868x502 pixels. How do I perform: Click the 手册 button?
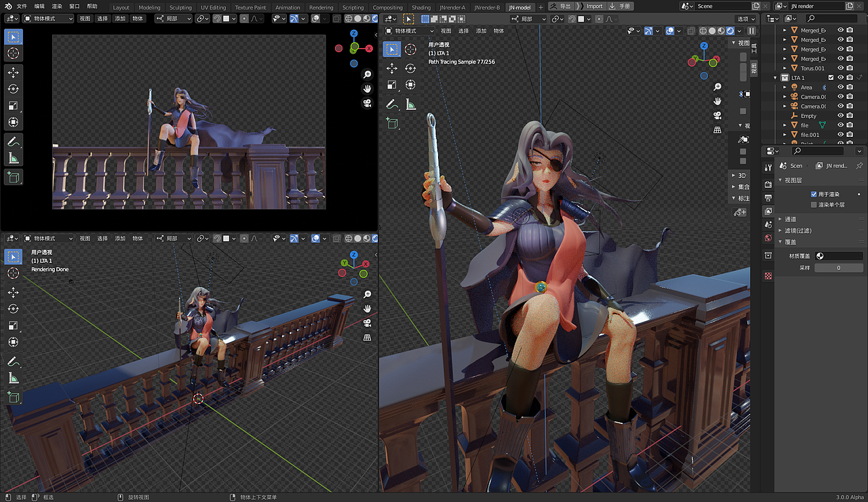[x=621, y=6]
